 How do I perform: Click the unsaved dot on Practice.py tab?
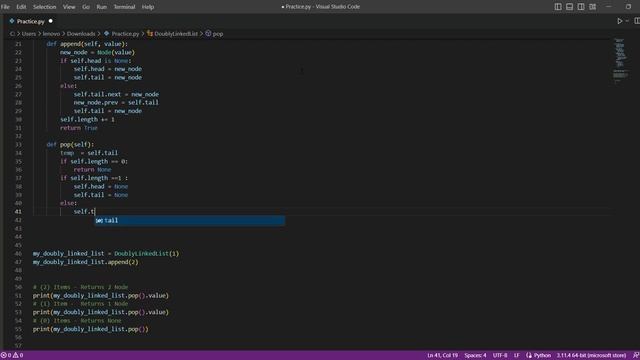[51, 21]
